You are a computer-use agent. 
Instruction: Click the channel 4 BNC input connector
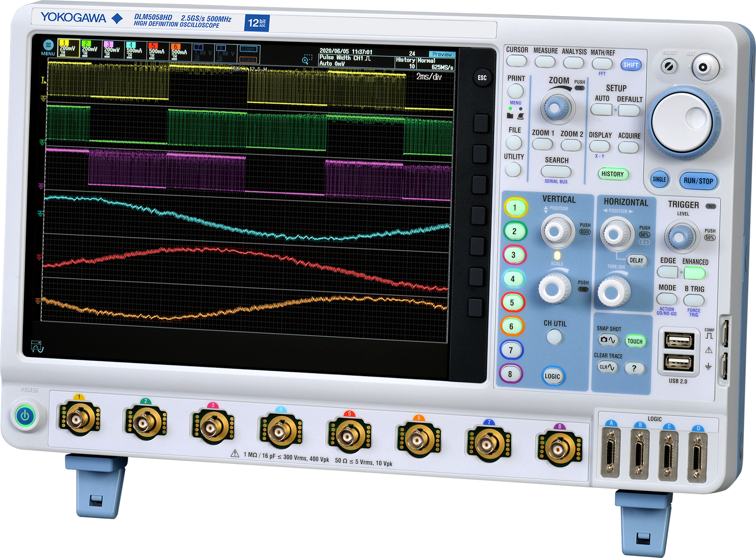[x=280, y=431]
